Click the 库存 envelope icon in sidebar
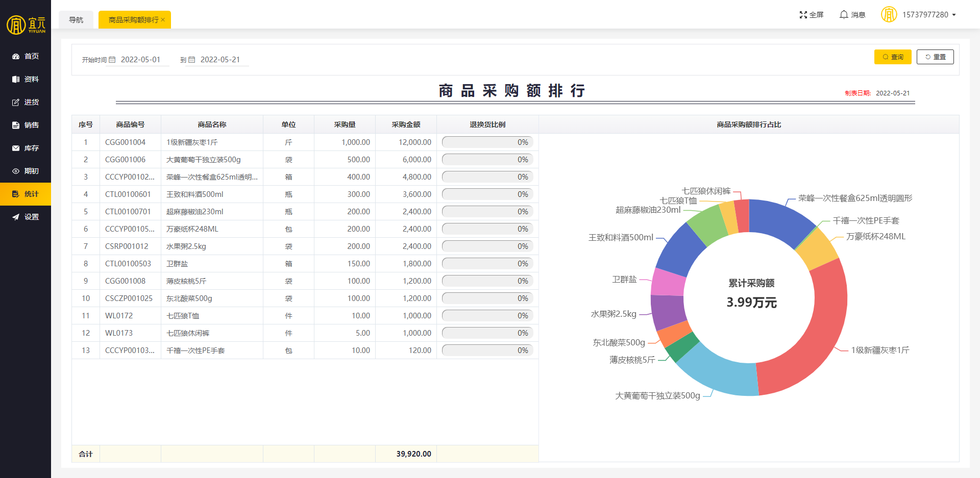Viewport: 980px width, 478px height. 16,148
